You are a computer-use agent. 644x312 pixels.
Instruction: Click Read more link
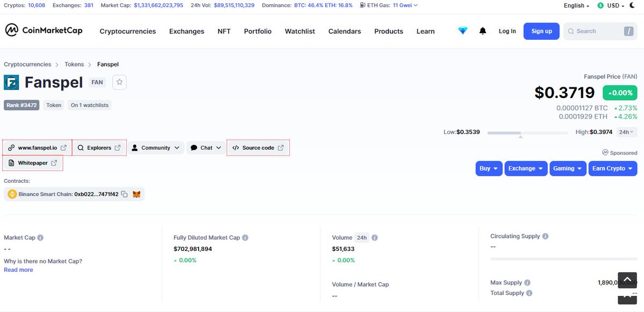(18, 270)
